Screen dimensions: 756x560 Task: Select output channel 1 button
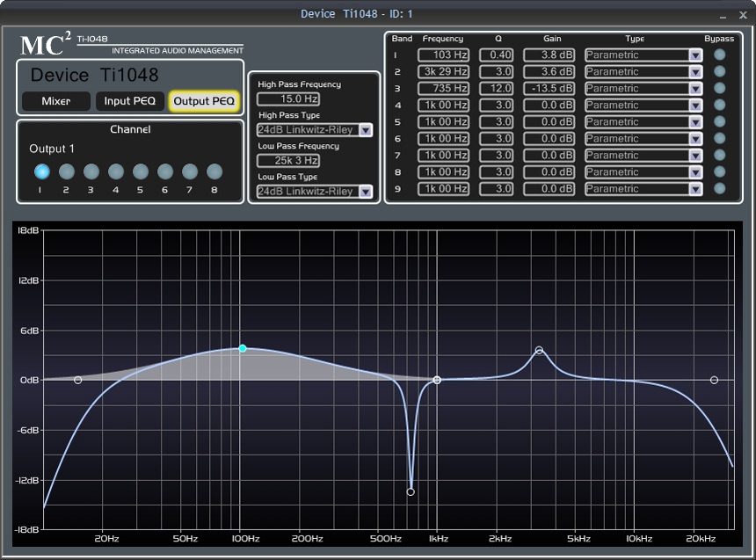click(x=41, y=171)
